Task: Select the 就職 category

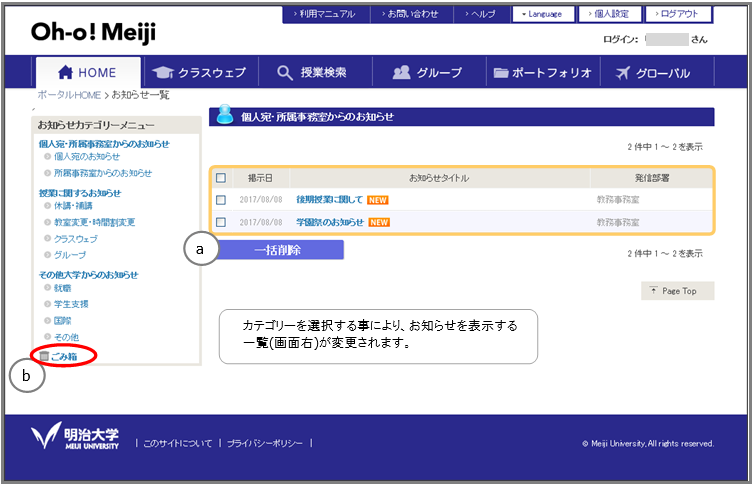Action: [x=63, y=288]
